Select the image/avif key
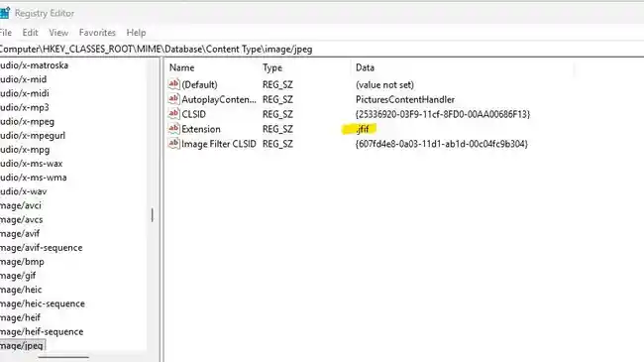The height and width of the screenshot is (362, 644). pos(20,234)
